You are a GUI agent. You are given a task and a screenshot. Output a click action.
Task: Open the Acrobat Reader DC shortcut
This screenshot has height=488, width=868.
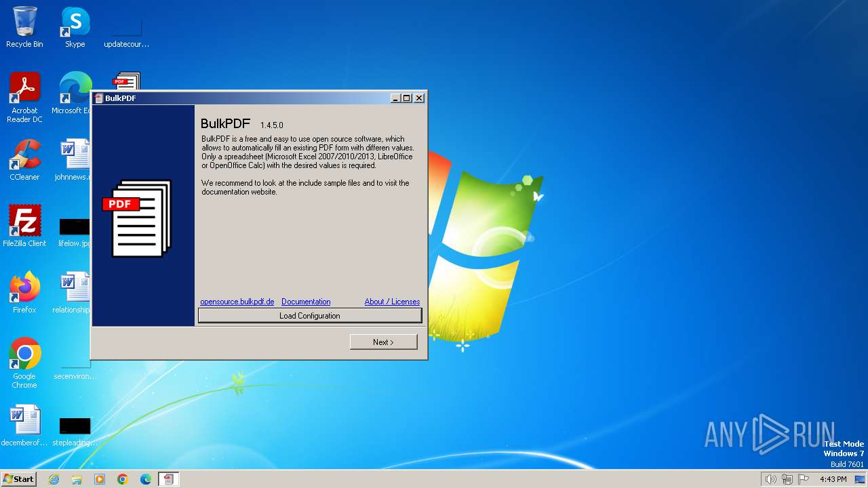[x=24, y=97]
